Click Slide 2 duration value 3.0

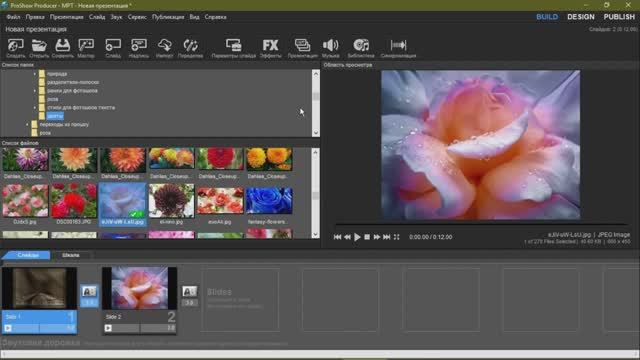pos(171,328)
